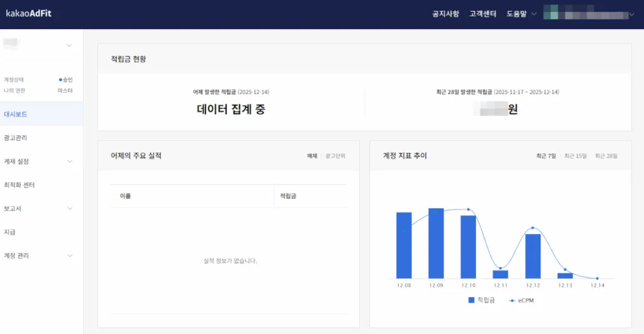Screen dimensions: 644x334
Task: Switch to the 광고단위 view tab
Action: click(x=335, y=155)
